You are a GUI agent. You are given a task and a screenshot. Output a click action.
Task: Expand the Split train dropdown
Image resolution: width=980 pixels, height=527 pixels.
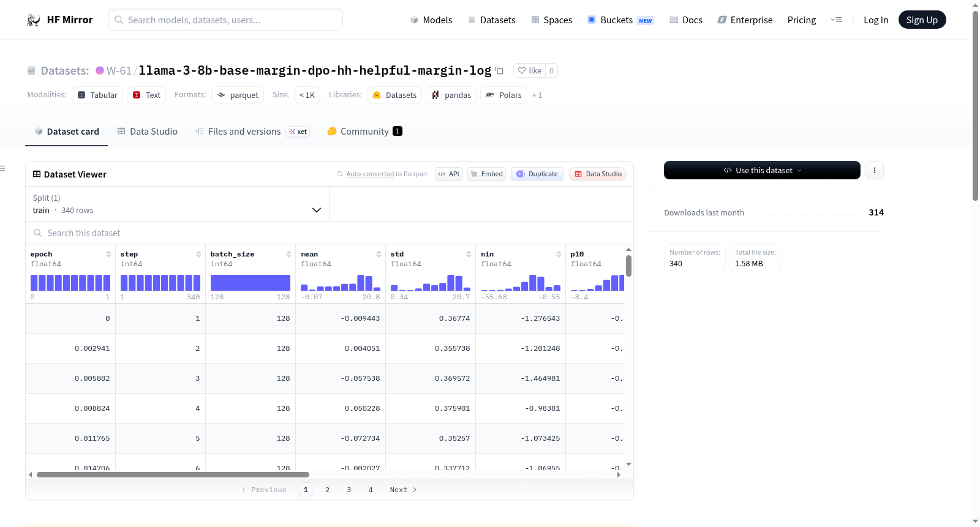pos(178,204)
